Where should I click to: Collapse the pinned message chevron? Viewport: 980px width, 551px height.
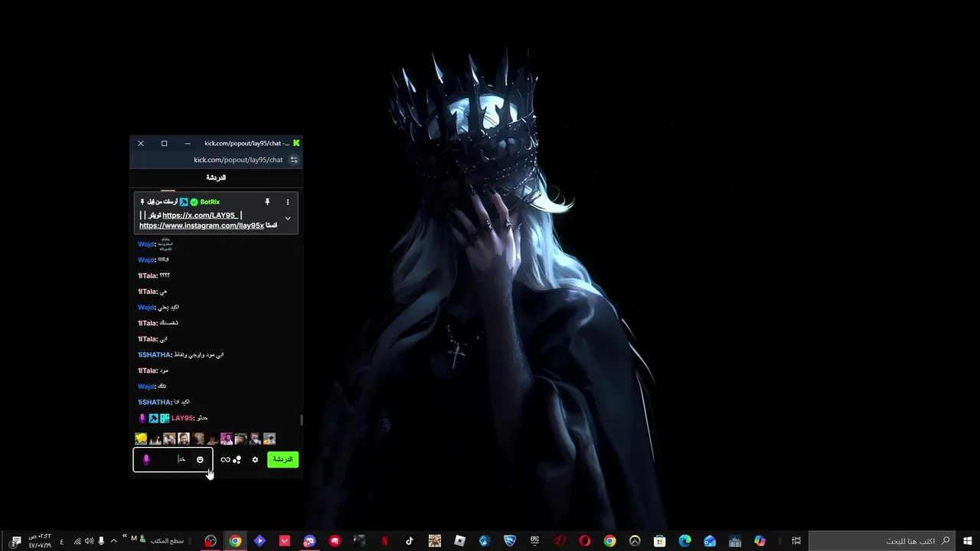tap(288, 219)
